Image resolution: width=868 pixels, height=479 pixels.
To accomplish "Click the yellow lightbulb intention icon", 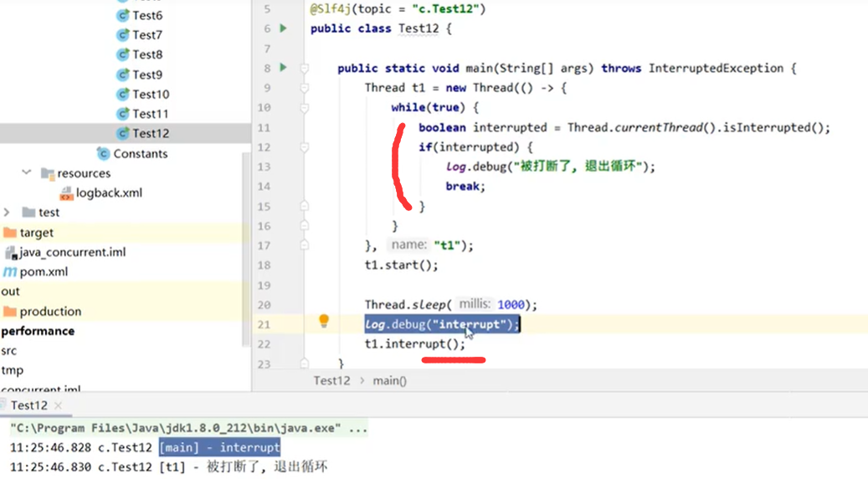I will [324, 321].
